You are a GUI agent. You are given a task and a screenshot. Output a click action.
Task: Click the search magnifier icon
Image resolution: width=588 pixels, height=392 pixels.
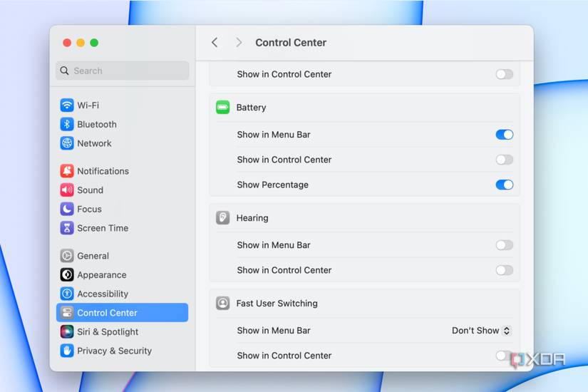tap(64, 71)
